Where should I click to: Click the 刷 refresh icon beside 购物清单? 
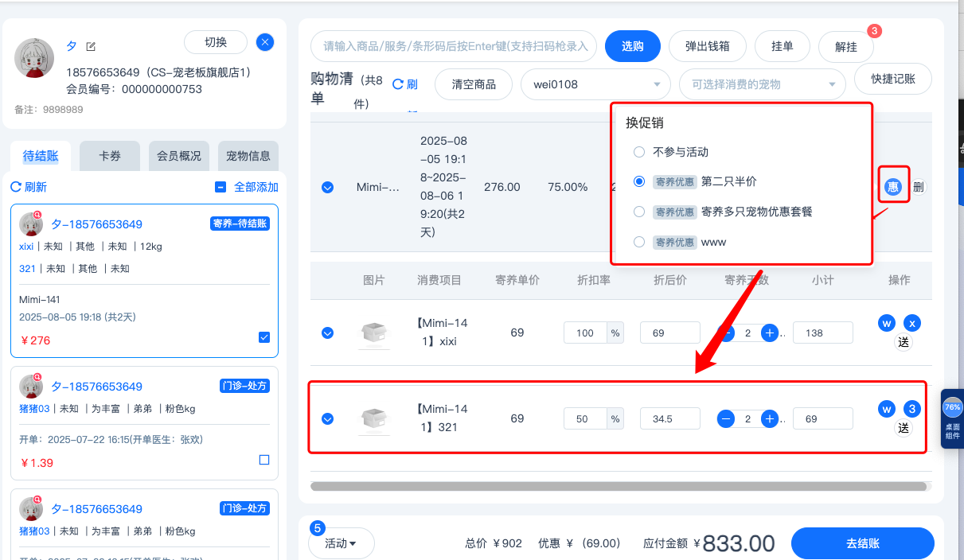405,84
